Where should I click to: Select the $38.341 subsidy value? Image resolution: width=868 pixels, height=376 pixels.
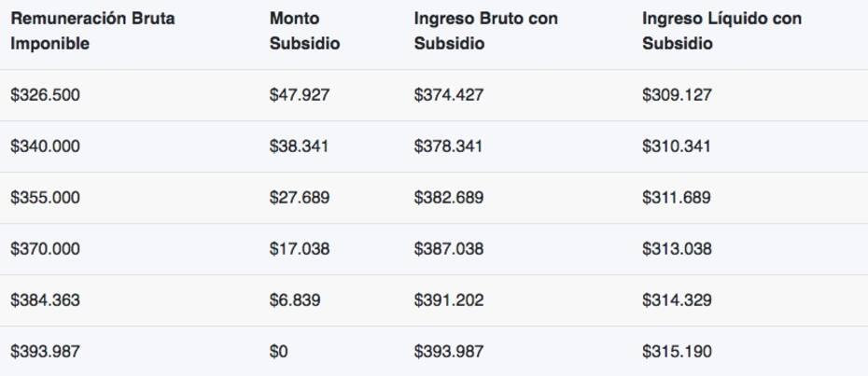point(299,146)
